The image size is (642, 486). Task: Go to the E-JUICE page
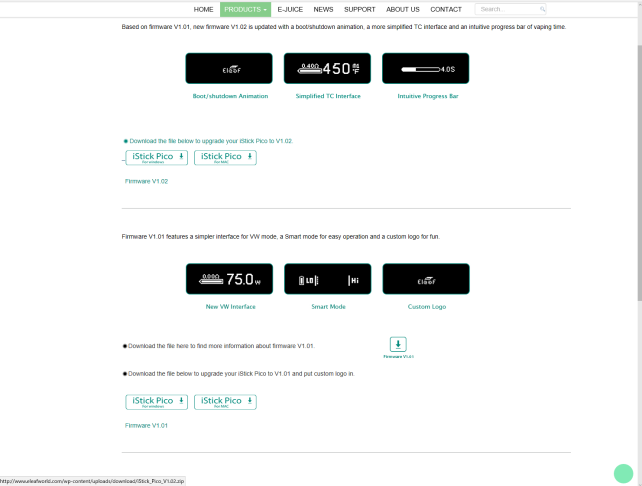pyautogui.click(x=290, y=9)
